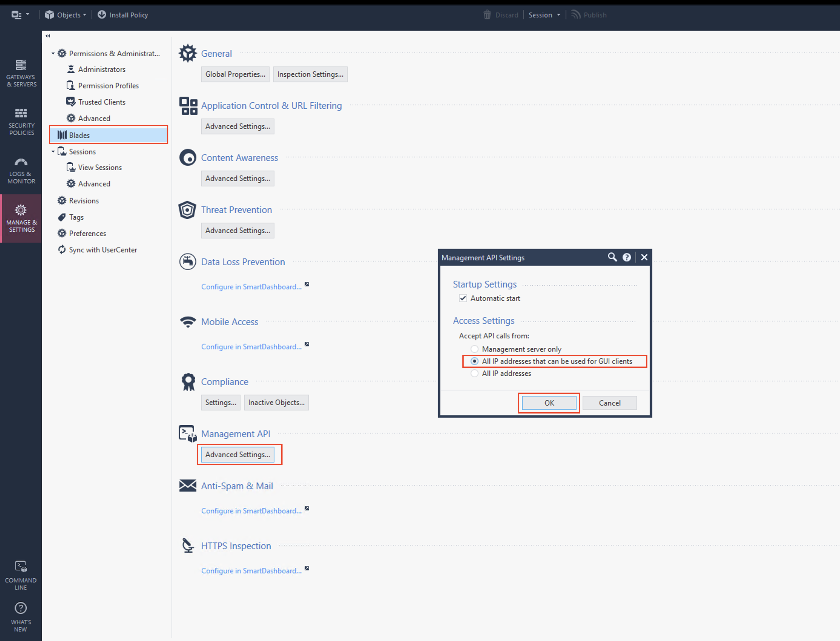Open Data Loss Prevention SmartDashboard link

click(251, 287)
